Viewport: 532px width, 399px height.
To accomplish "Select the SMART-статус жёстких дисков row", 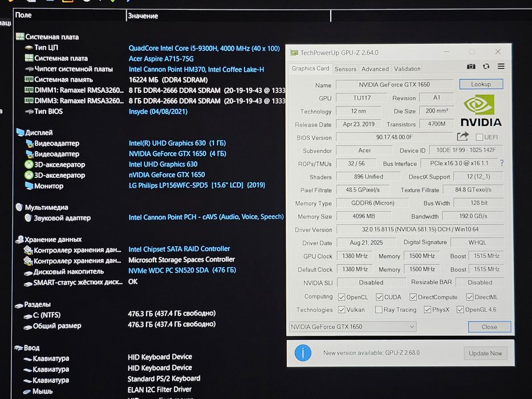I will pyautogui.click(x=80, y=282).
